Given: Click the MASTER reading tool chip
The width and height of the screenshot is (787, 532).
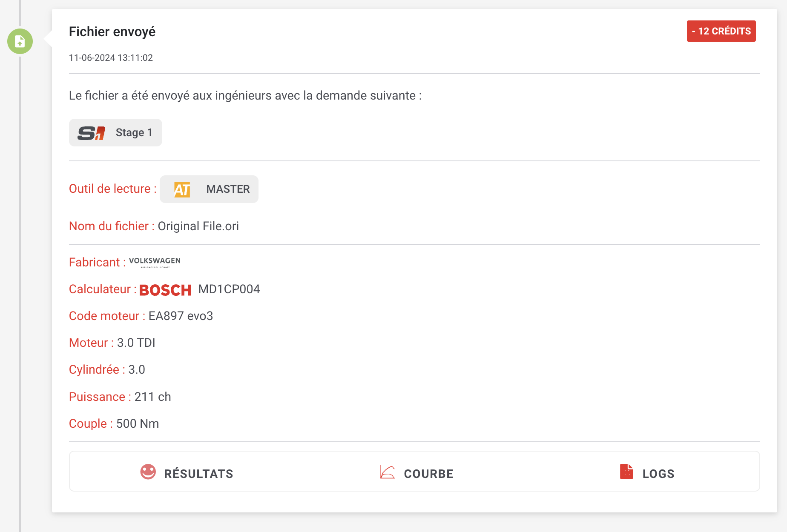Looking at the screenshot, I should pos(209,189).
